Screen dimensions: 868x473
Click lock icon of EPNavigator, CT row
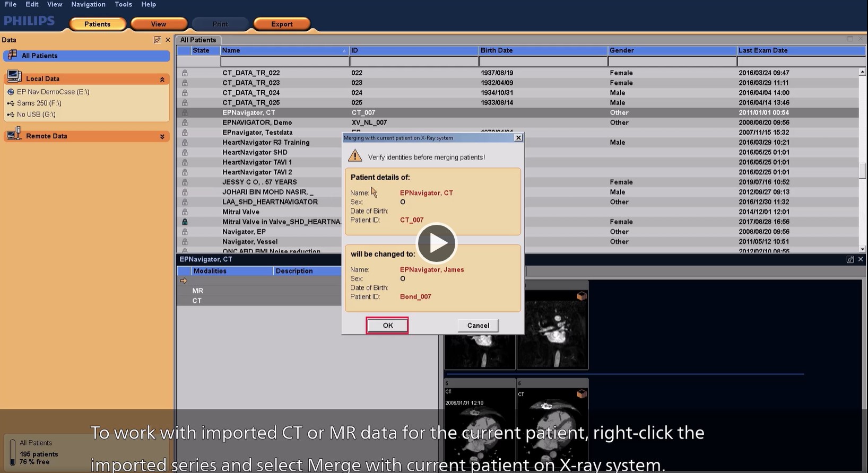pyautogui.click(x=185, y=112)
